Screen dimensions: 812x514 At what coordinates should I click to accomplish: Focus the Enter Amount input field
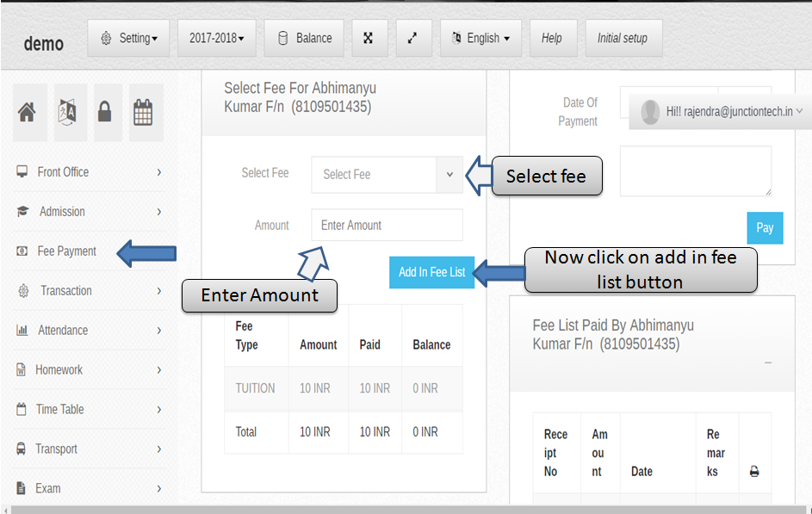point(387,226)
